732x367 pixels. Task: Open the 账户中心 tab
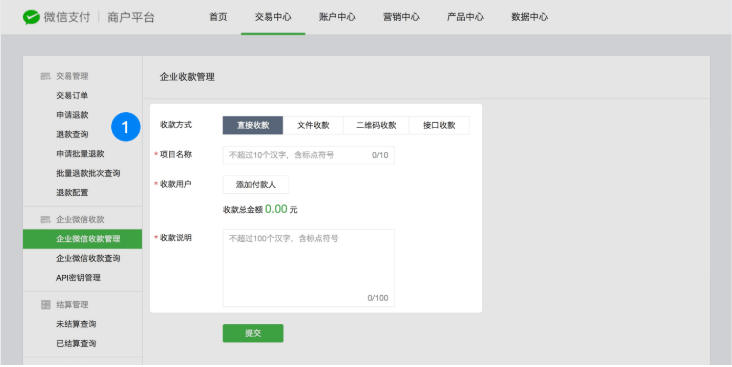[337, 17]
